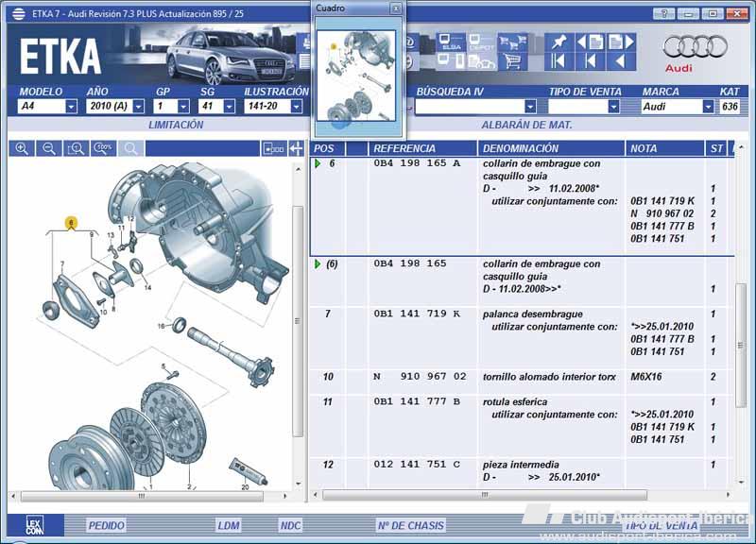Open the DEPOT icon

tap(481, 42)
